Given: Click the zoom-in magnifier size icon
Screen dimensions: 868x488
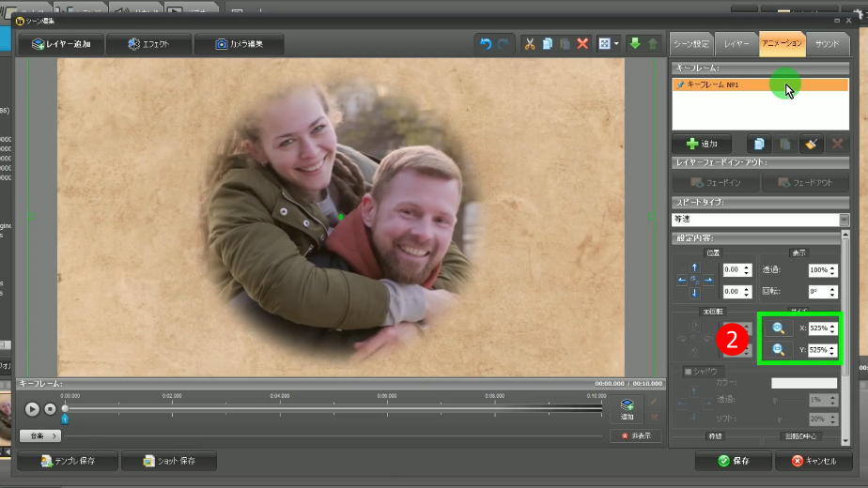Looking at the screenshot, I should tap(778, 328).
